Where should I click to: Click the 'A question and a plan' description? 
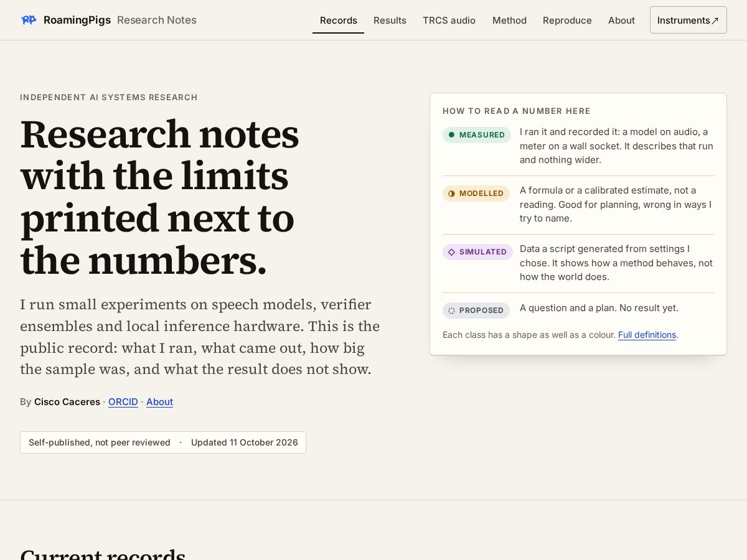pyautogui.click(x=599, y=308)
